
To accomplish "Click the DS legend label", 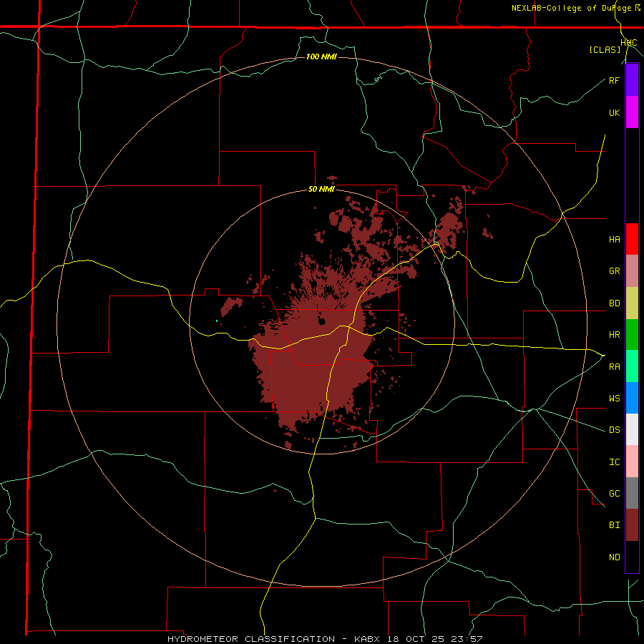I will (614, 429).
